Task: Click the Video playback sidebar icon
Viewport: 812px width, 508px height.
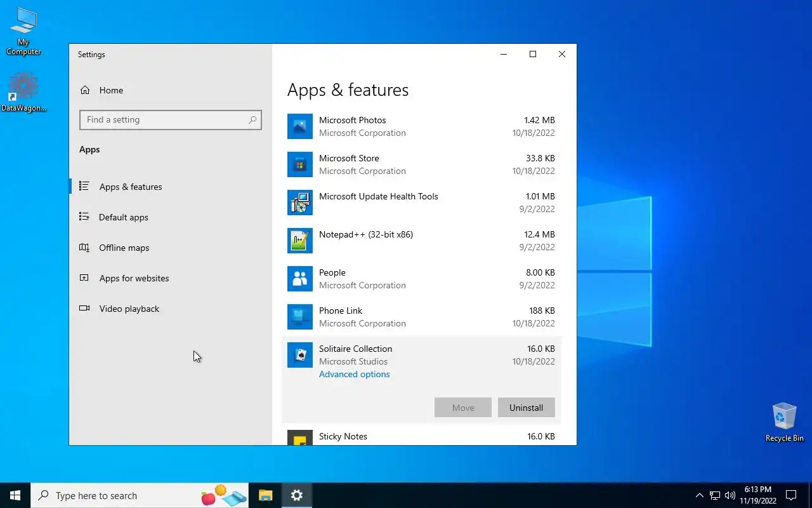Action: [84, 308]
